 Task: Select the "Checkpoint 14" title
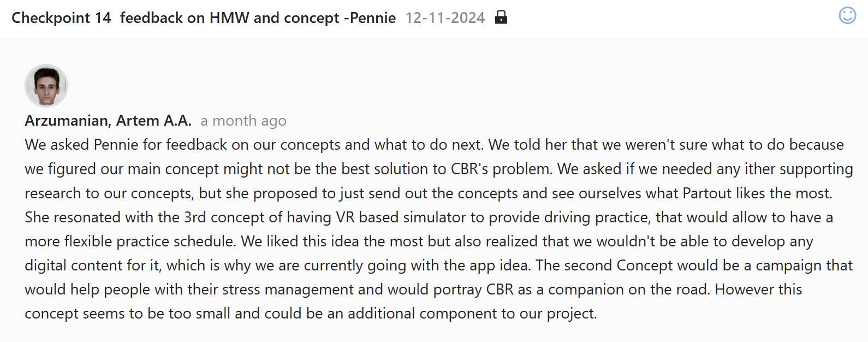pos(61,18)
